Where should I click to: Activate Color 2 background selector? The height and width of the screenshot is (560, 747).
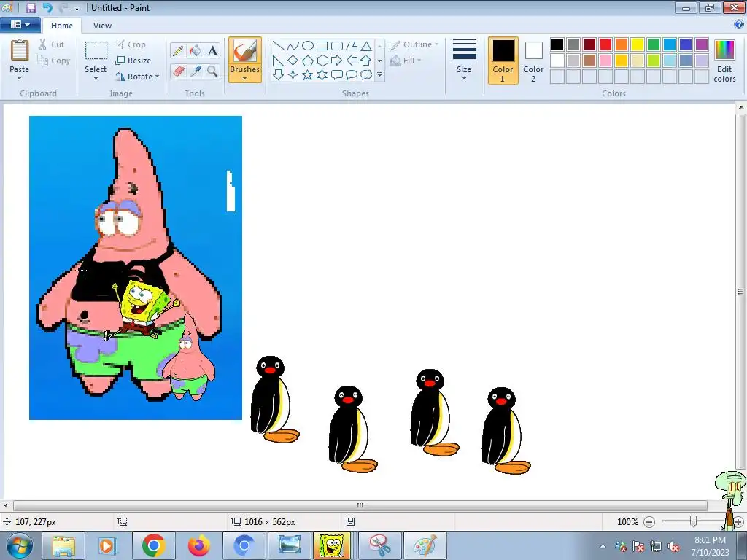pos(533,61)
